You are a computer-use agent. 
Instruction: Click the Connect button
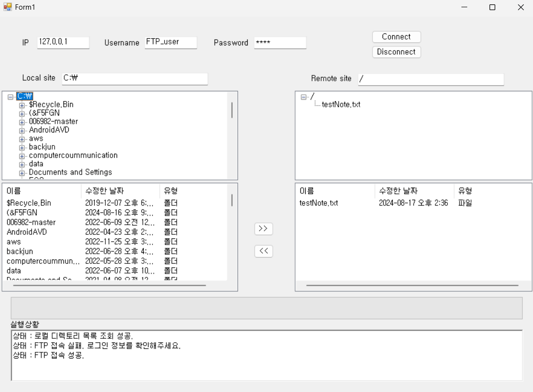click(396, 36)
